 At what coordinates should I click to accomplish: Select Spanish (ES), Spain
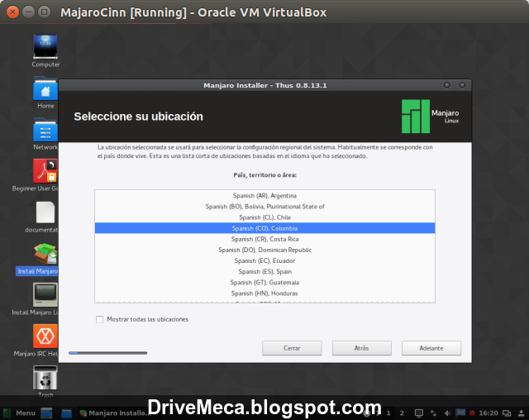264,271
